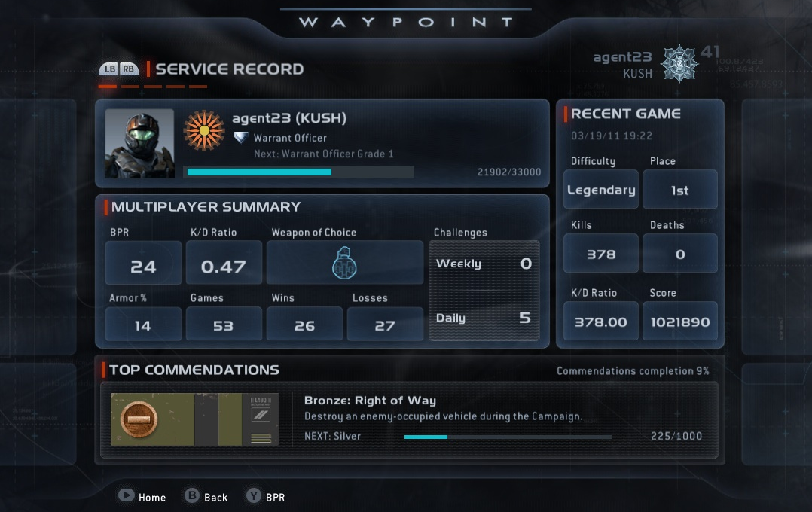
Task: Select the first orange page indicator tab
Action: 107,87
